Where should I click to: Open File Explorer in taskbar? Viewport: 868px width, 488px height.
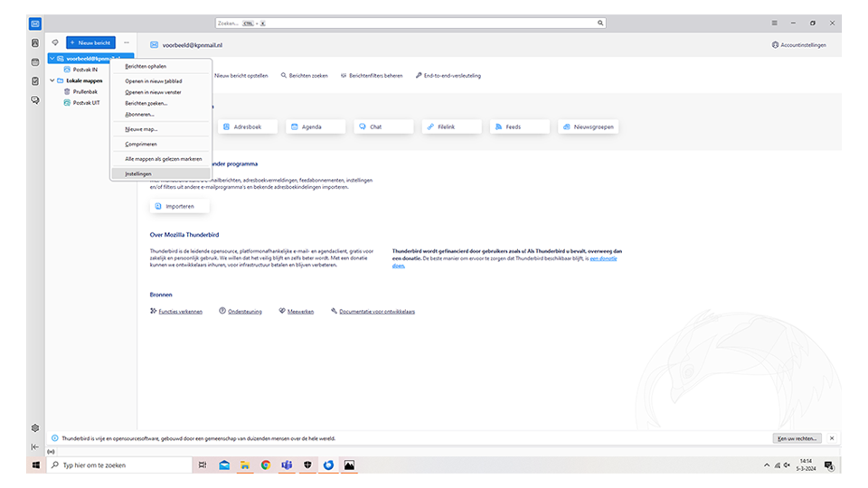[x=245, y=465]
